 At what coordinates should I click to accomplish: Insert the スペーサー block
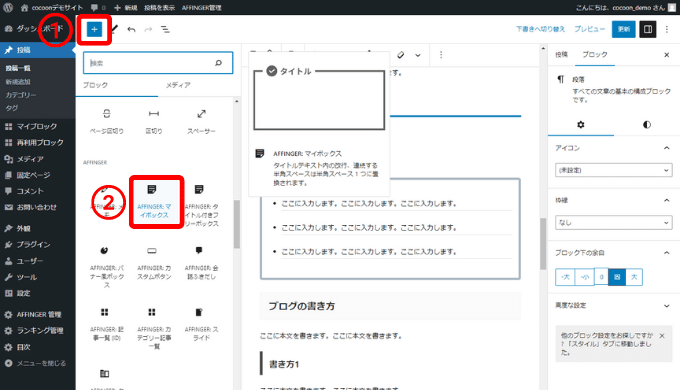coord(201,121)
